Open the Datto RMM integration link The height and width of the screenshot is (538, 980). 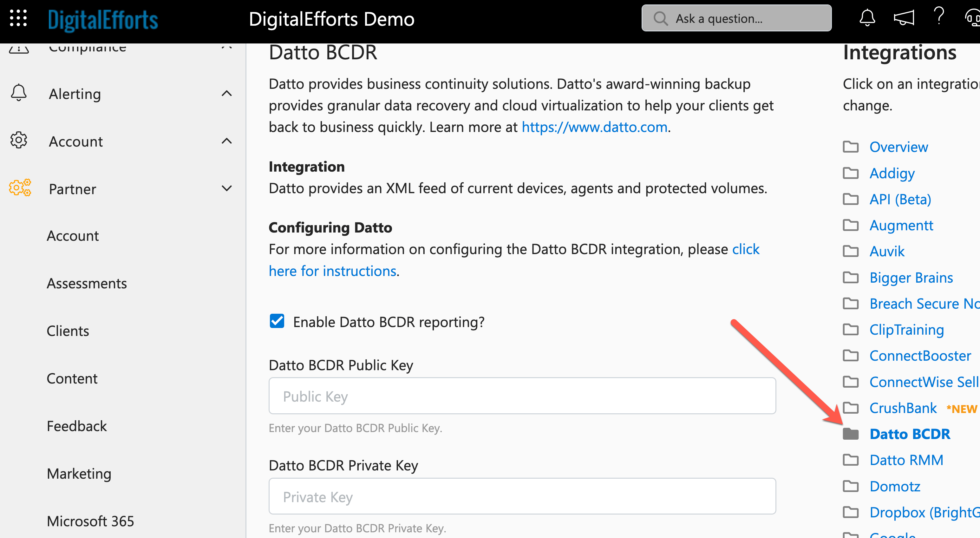coord(906,460)
